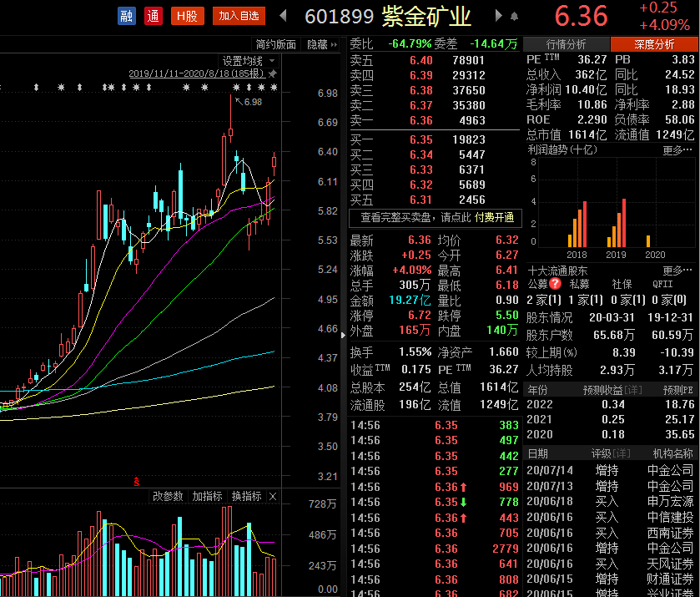Click the 社保 shareholder category
Screen dimensions: 700x597
pos(622,284)
